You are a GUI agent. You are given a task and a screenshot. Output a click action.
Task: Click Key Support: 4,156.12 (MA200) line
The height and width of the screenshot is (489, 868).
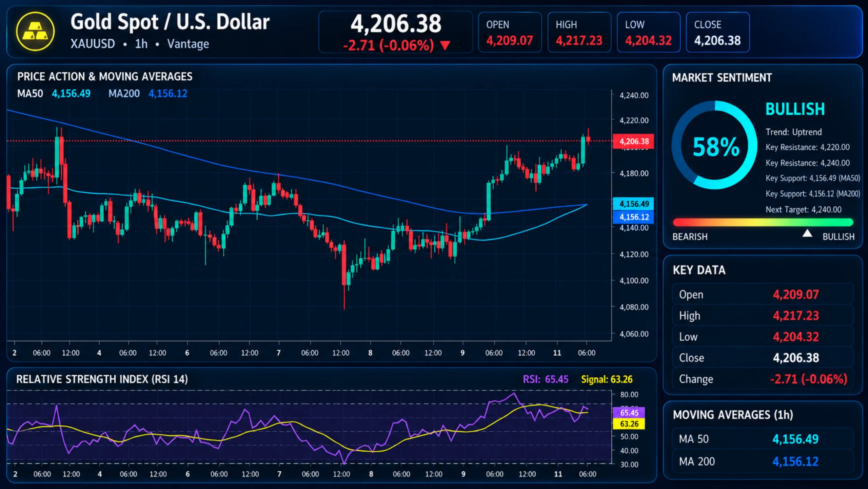813,194
